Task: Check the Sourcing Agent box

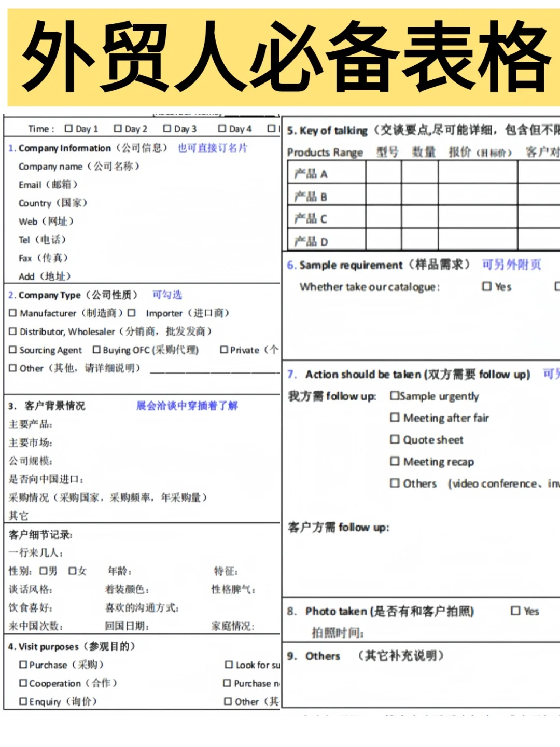Action: coord(12,350)
